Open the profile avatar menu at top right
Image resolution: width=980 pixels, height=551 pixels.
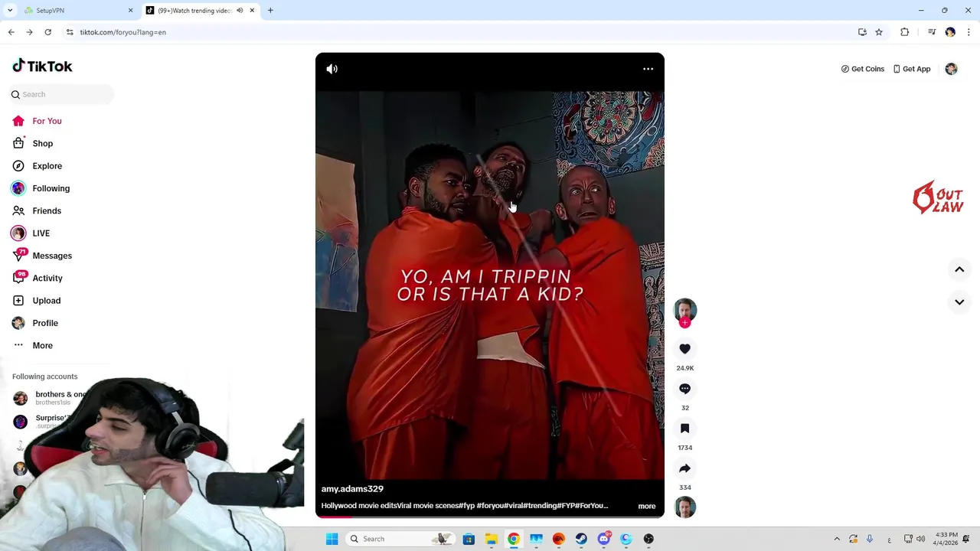(951, 69)
